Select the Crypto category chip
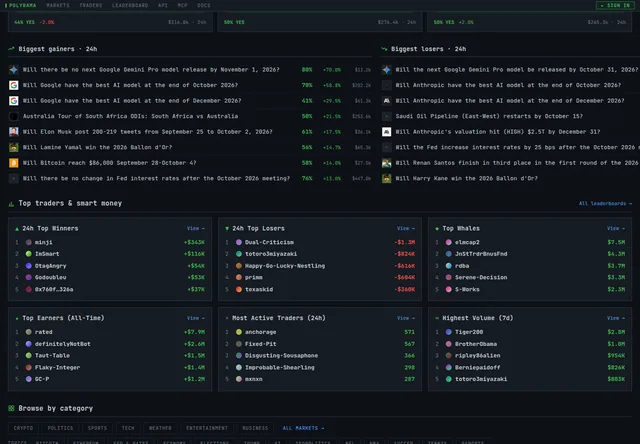The height and width of the screenshot is (444, 640). (23, 428)
